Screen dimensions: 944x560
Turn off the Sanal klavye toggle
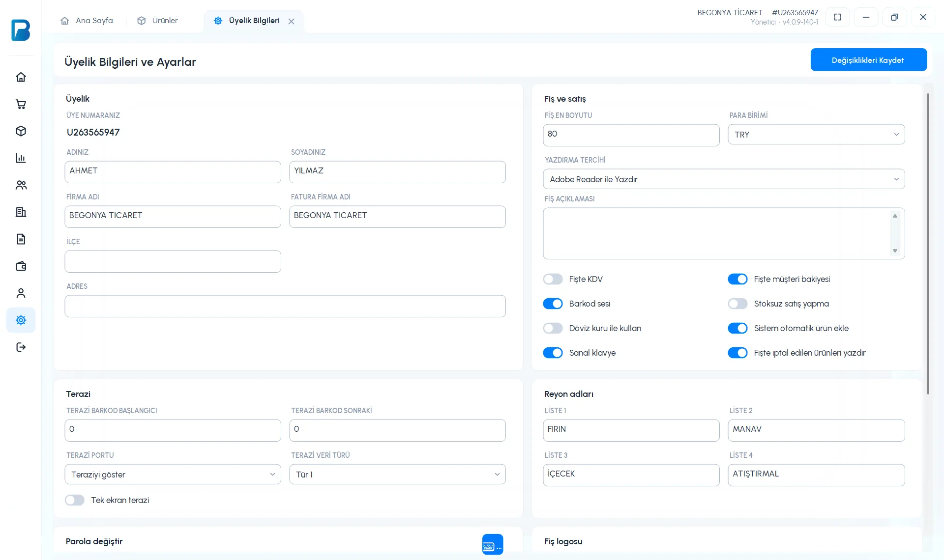[x=553, y=353]
